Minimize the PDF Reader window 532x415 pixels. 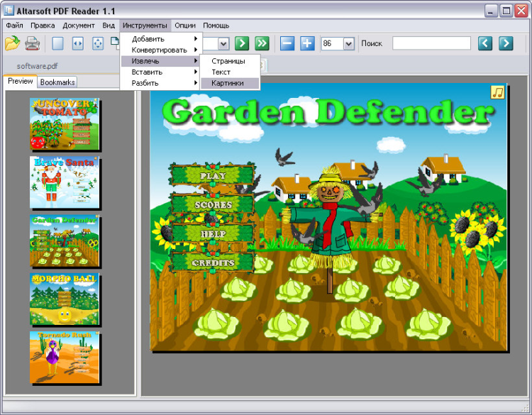pos(490,11)
